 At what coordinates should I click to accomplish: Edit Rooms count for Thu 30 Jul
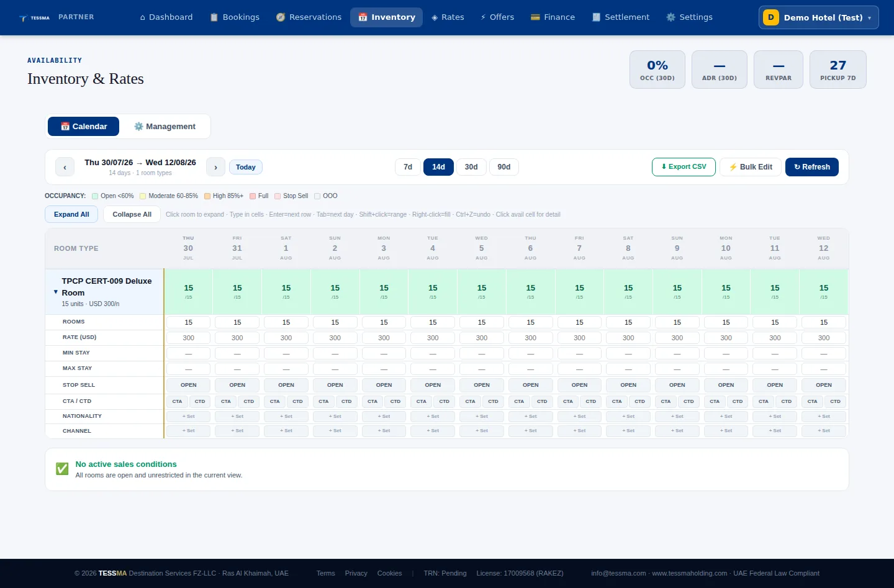(x=188, y=322)
